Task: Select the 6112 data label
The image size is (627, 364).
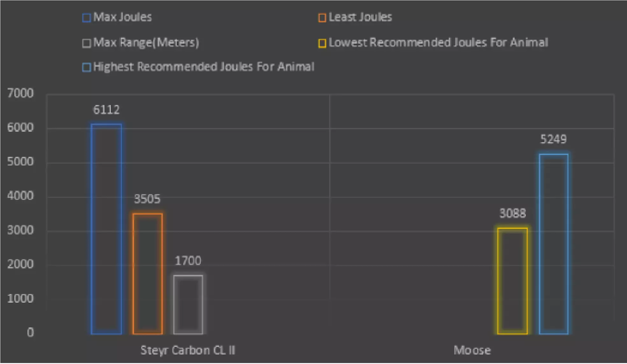Action: pyautogui.click(x=106, y=110)
